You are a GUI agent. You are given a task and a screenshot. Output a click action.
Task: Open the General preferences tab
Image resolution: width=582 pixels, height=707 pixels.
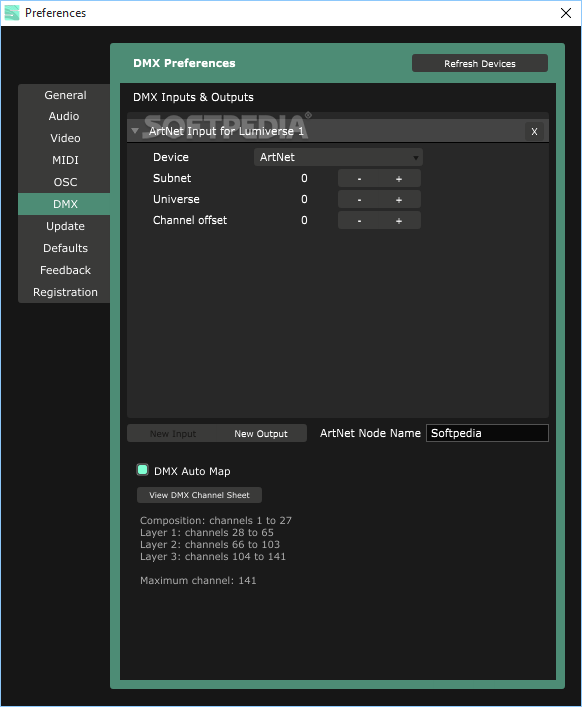(65, 95)
